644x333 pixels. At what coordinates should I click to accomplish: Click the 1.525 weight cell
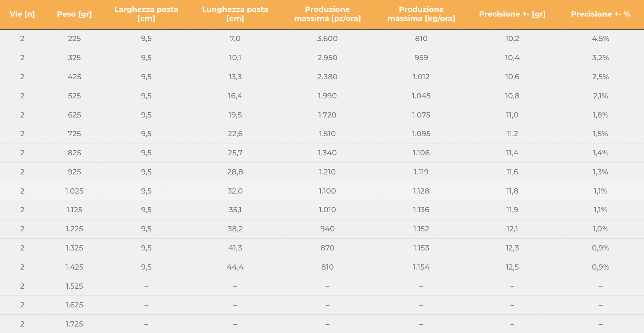click(x=74, y=286)
